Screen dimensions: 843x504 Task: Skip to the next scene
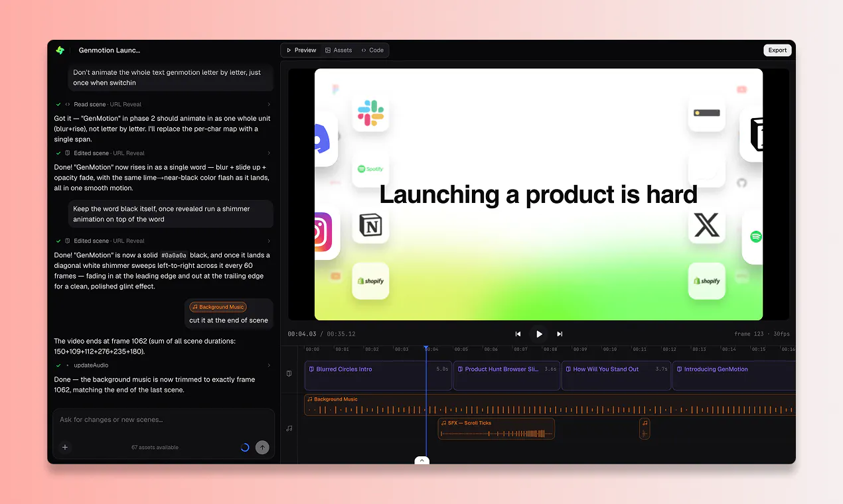[x=560, y=334]
